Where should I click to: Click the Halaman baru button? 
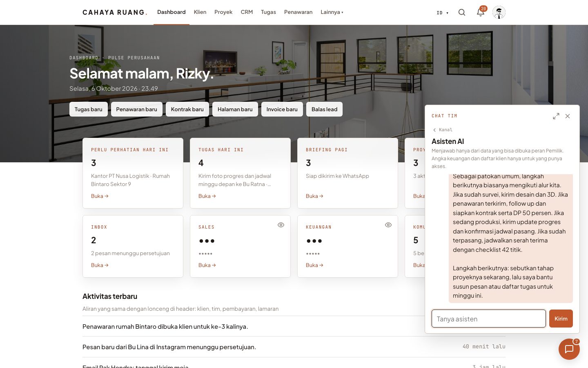click(x=235, y=109)
